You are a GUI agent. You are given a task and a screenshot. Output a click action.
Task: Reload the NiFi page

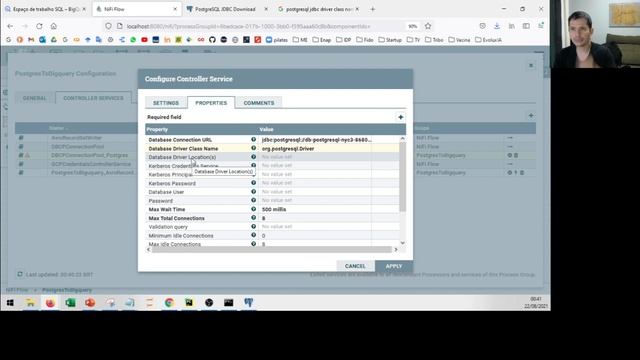[39, 26]
